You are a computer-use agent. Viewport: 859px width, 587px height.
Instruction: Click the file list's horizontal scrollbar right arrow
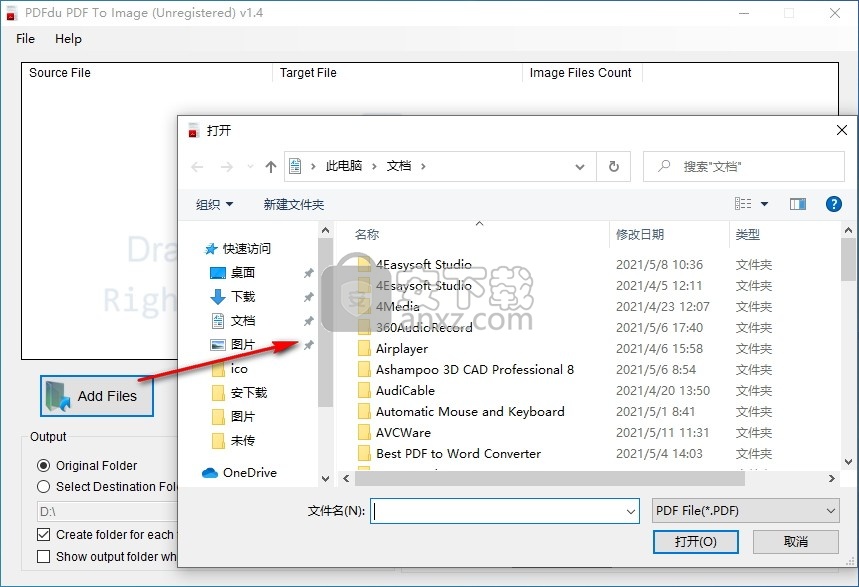(832, 478)
